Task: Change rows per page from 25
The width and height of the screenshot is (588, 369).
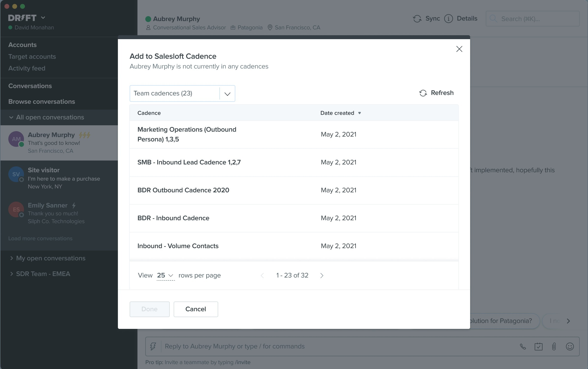Action: point(165,276)
